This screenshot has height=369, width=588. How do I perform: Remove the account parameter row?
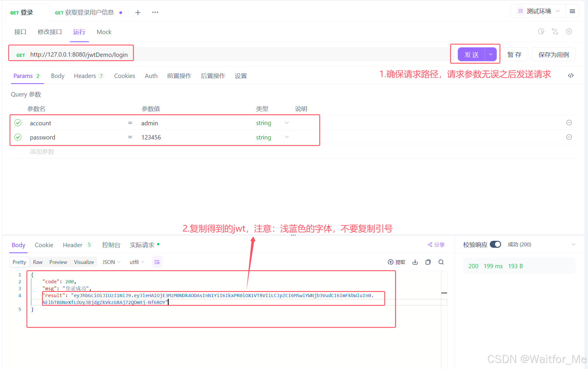pos(569,123)
